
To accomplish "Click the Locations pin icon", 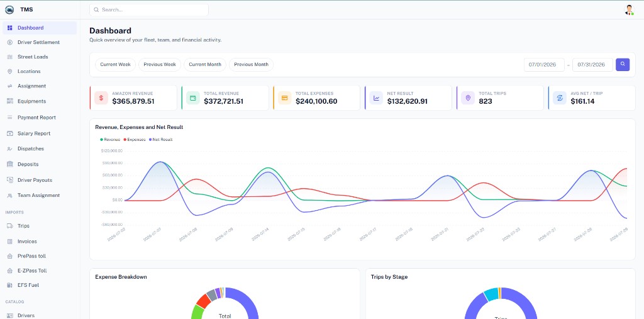I will (x=10, y=72).
